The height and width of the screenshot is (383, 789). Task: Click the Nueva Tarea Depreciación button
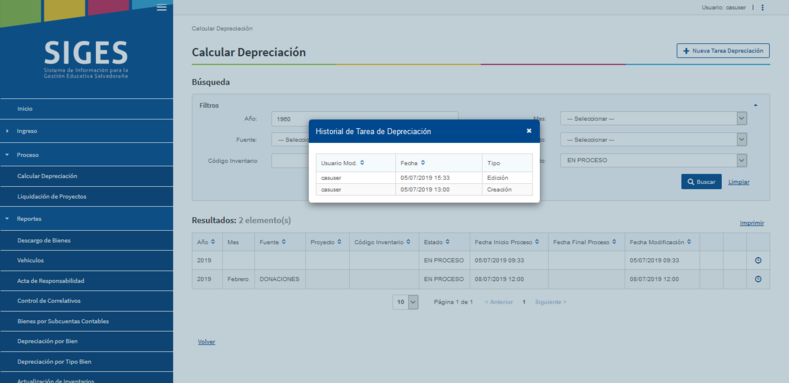coord(723,50)
